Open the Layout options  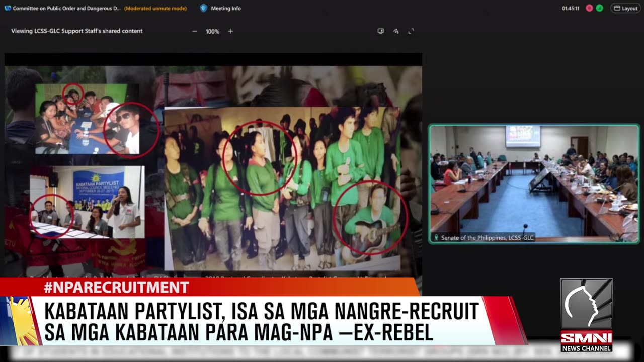625,8
